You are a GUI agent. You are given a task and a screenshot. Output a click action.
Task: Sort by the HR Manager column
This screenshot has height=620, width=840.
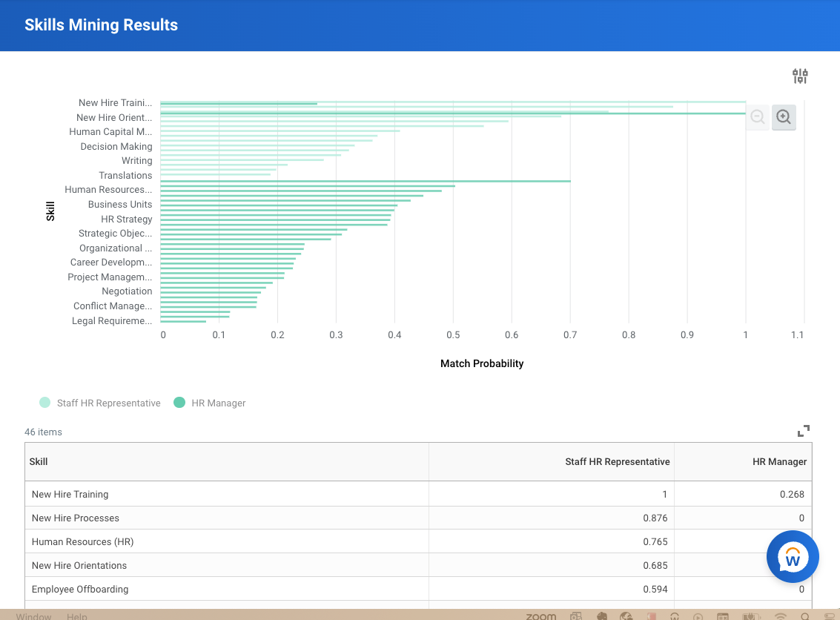click(779, 461)
